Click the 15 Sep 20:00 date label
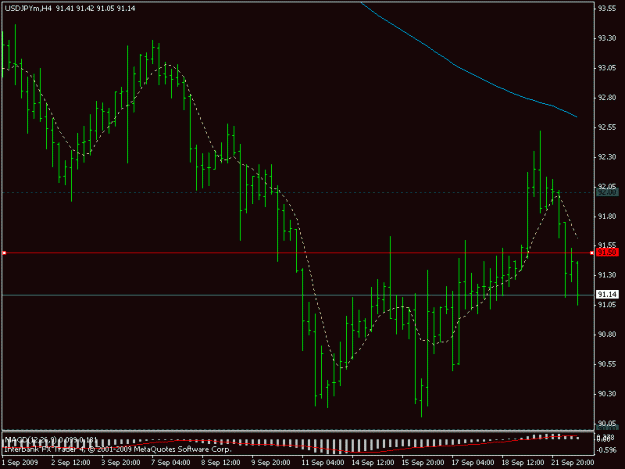Viewport: 625px width, 469px height. 423,463
